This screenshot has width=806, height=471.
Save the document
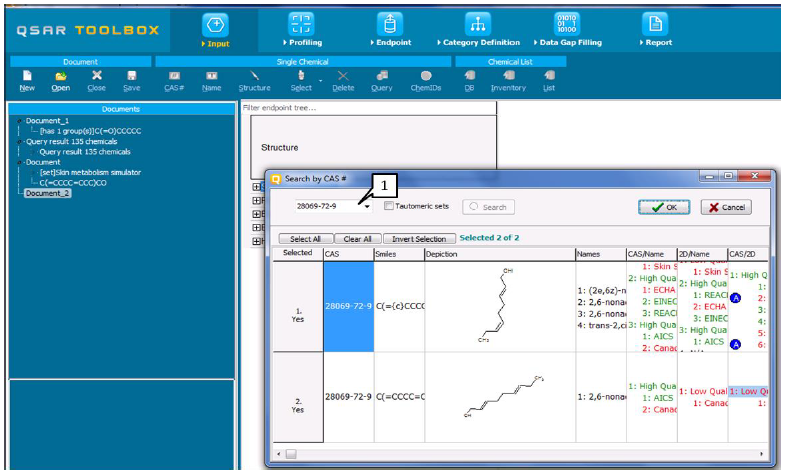(132, 81)
